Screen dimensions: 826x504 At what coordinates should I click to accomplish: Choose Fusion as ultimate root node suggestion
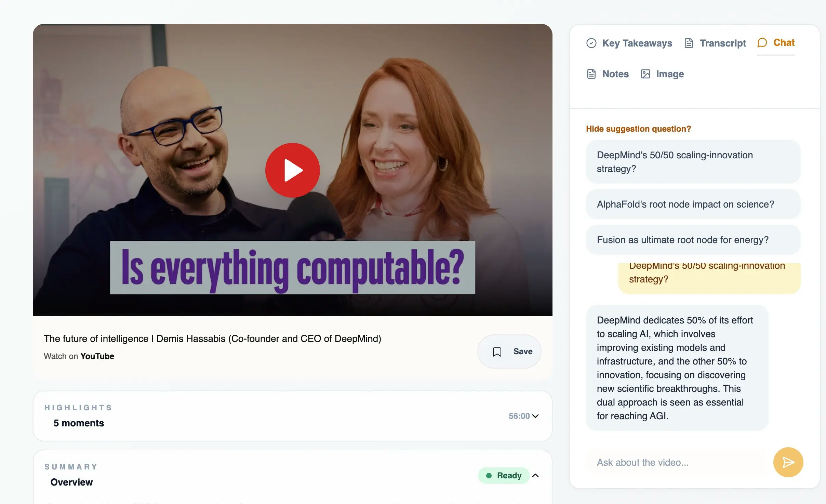[693, 240]
